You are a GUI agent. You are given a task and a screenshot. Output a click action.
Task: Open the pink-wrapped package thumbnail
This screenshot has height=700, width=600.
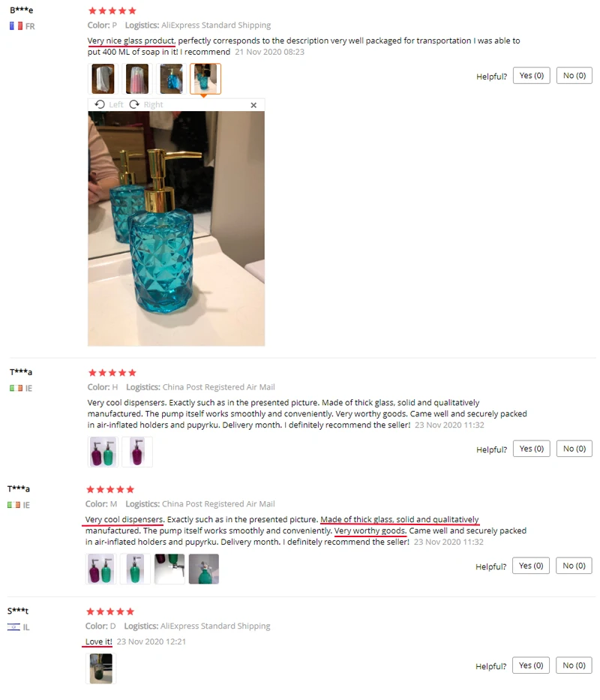137,79
